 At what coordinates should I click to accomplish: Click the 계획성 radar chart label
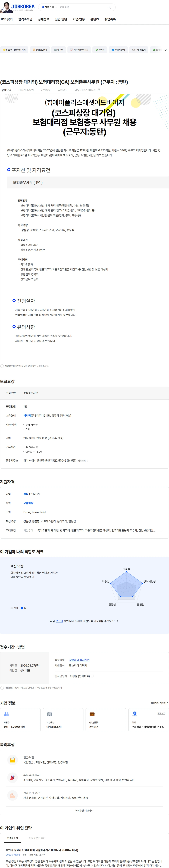click(x=126, y=569)
